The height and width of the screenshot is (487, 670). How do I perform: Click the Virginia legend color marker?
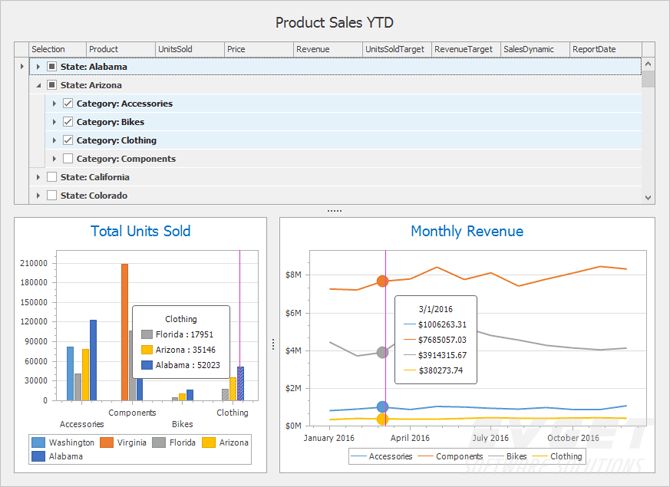[106, 443]
